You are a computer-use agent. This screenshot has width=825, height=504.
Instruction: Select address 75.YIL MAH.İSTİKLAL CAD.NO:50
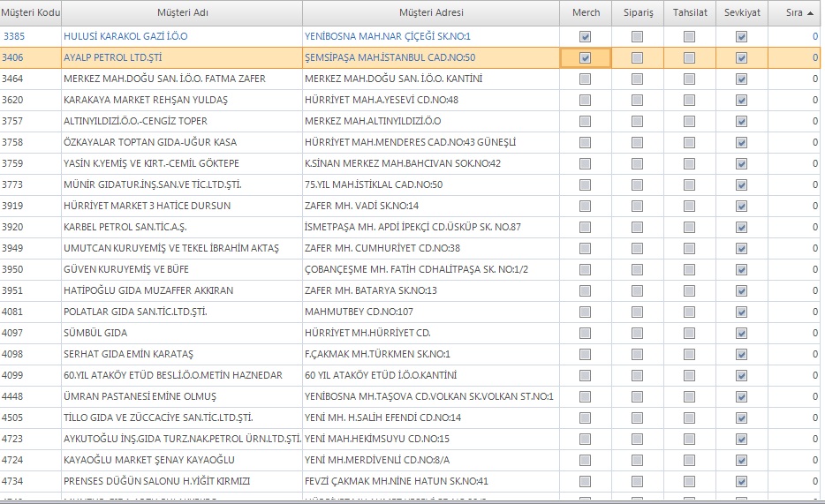(x=431, y=185)
